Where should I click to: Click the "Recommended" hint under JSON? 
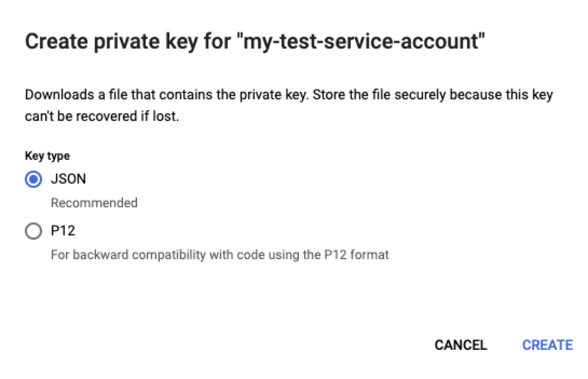coord(94,203)
